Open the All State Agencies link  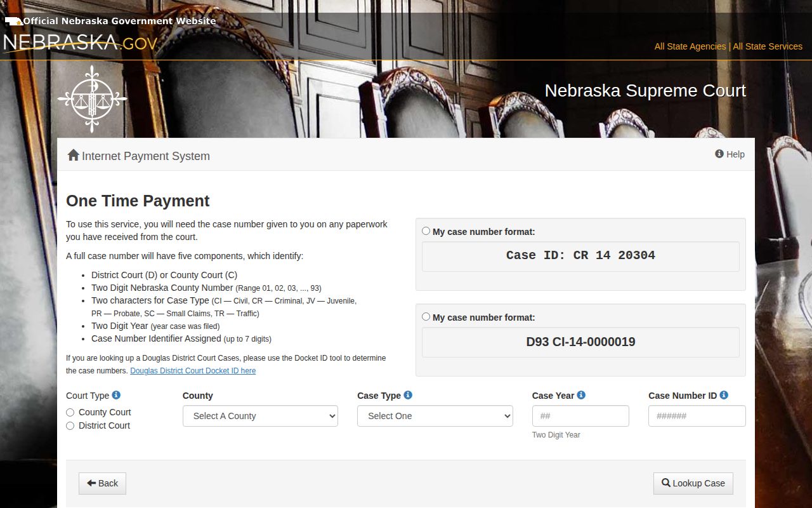click(x=690, y=46)
